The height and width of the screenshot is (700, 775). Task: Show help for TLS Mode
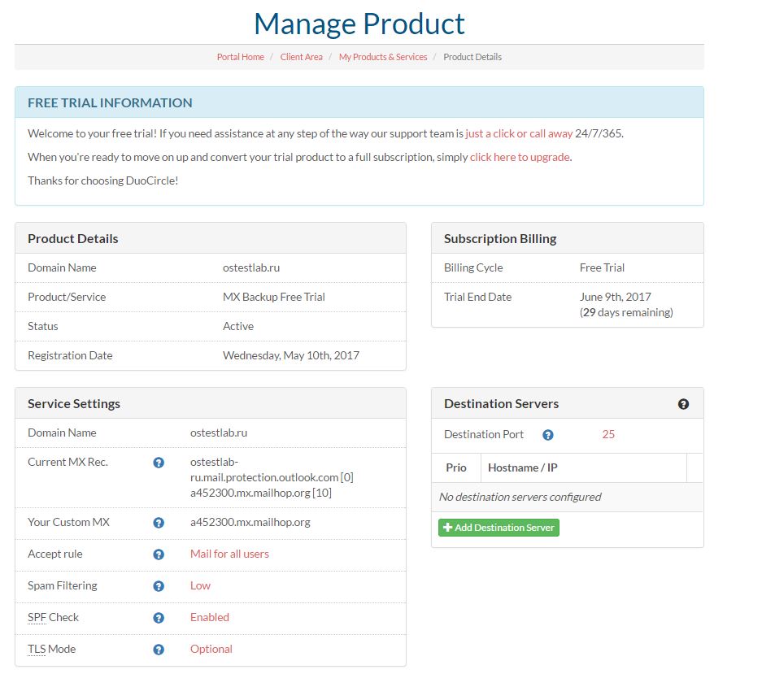pos(159,650)
